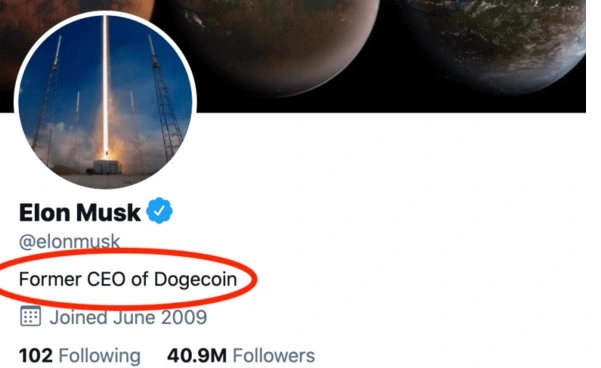
Task: Click the Joined June 2009 text
Action: pyautogui.click(x=128, y=317)
